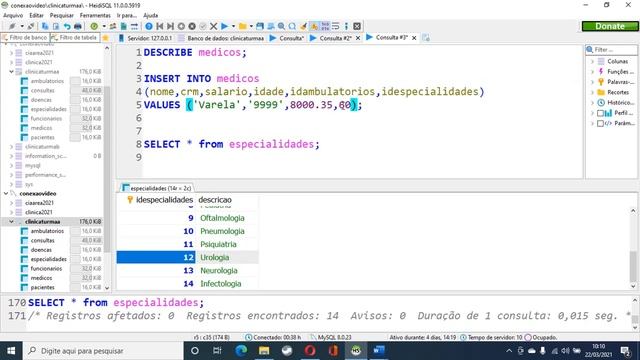Toggle stop on errors button
Screen dimensions: 640x360
314,26
